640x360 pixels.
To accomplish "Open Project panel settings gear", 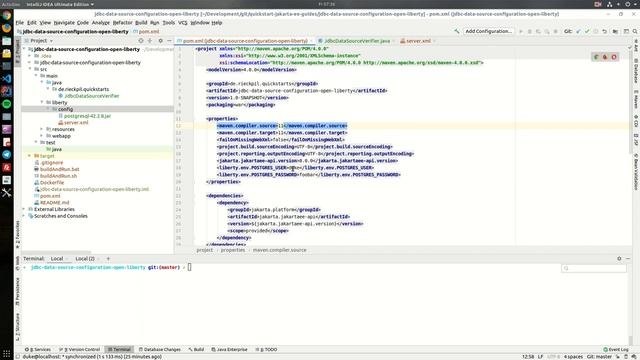I will tap(160, 41).
